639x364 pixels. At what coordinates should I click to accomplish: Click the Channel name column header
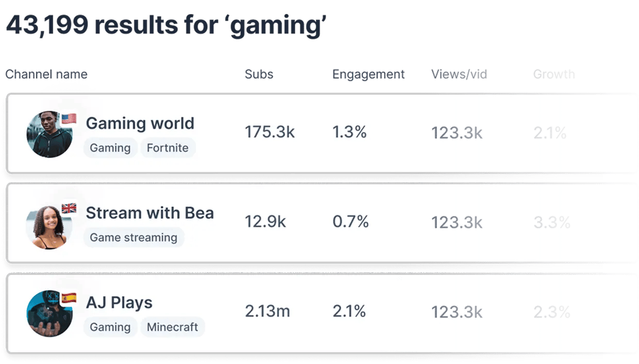point(46,74)
